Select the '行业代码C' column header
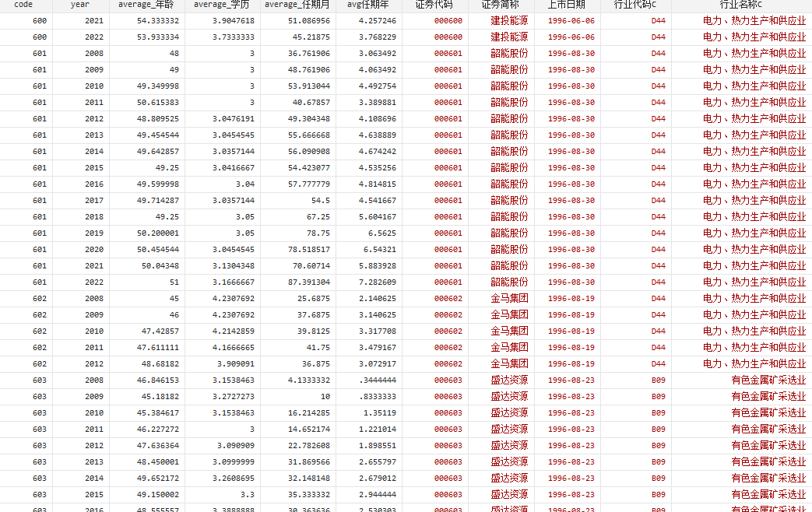 634,5
